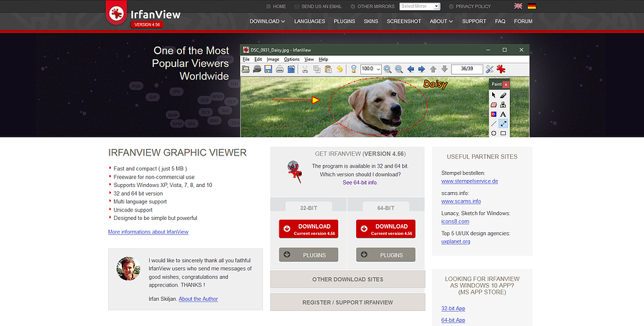
Task: Download the 64-bit current version 4.56
Action: click(385, 229)
